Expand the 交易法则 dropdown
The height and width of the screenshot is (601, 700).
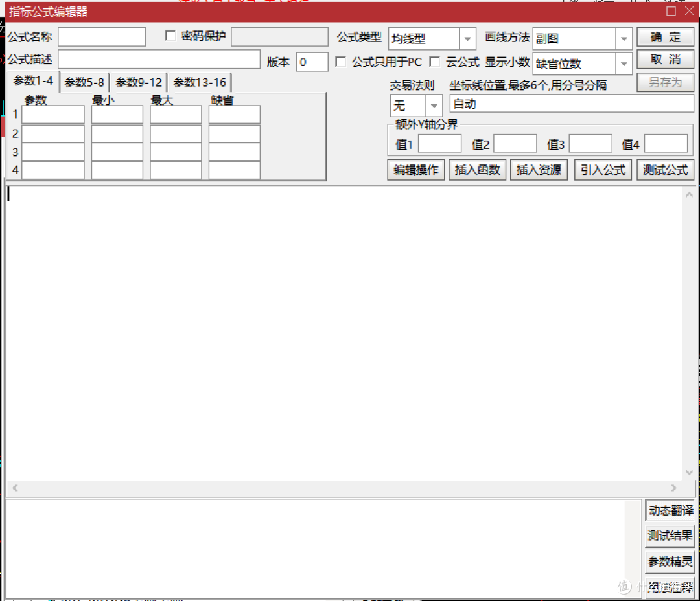pyautogui.click(x=434, y=106)
